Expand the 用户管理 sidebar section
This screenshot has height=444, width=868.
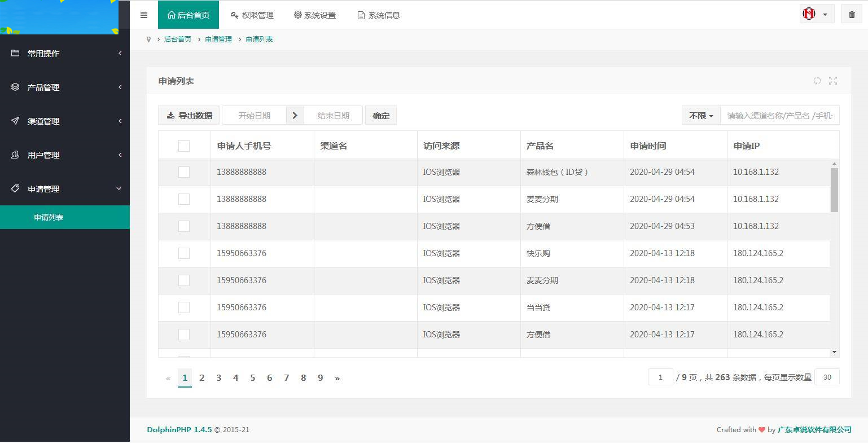(x=65, y=155)
